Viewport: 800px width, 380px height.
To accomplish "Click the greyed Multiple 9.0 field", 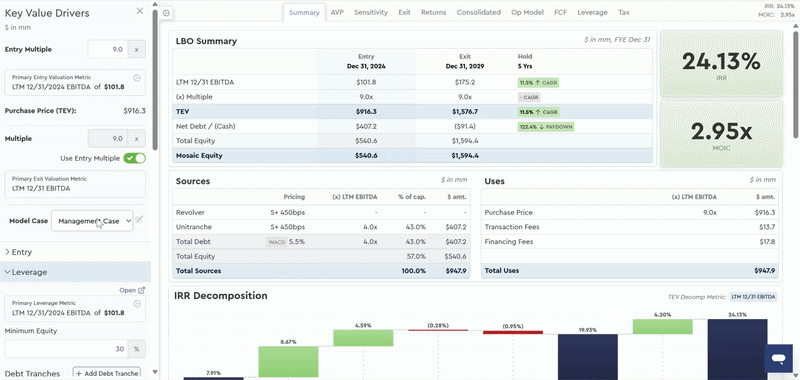I will tap(108, 138).
